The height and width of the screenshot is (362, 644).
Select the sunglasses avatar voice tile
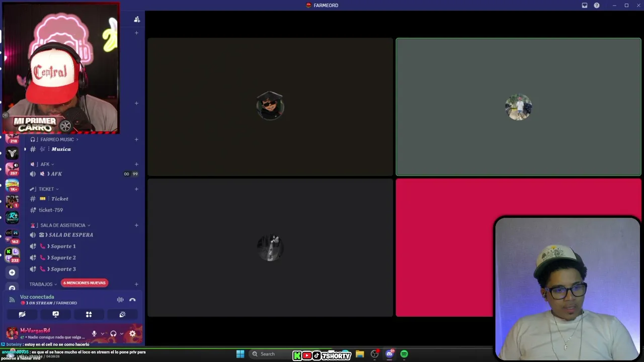coord(270,107)
